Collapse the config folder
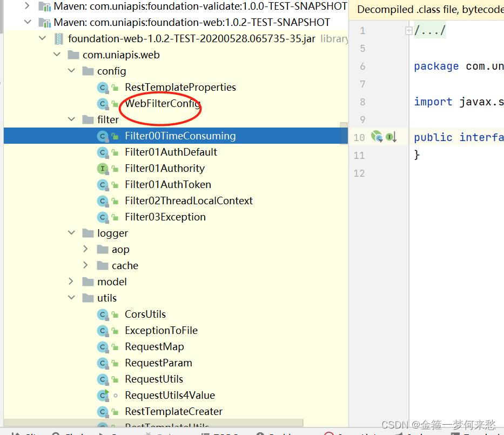The image size is (504, 435). point(71,70)
